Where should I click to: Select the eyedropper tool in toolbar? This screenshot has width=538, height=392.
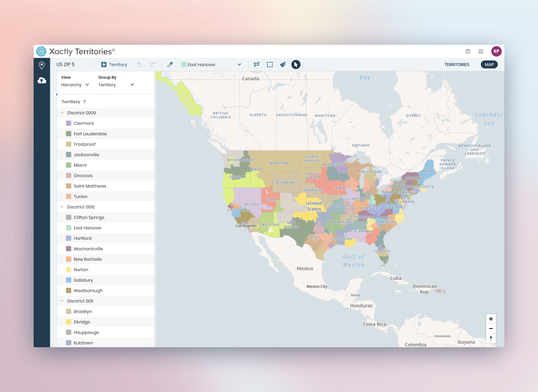pos(170,64)
